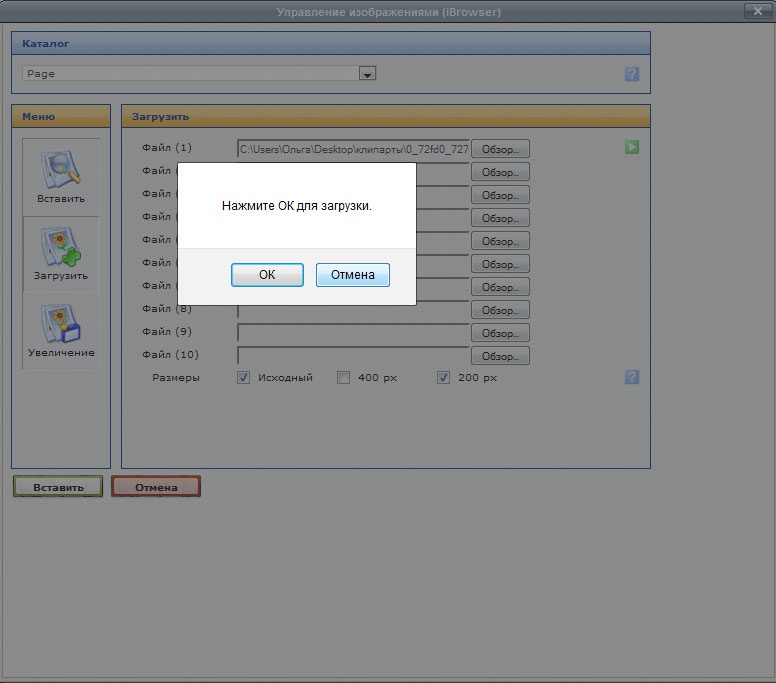
Task: Click the Файл (9) input field
Action: pos(353,333)
